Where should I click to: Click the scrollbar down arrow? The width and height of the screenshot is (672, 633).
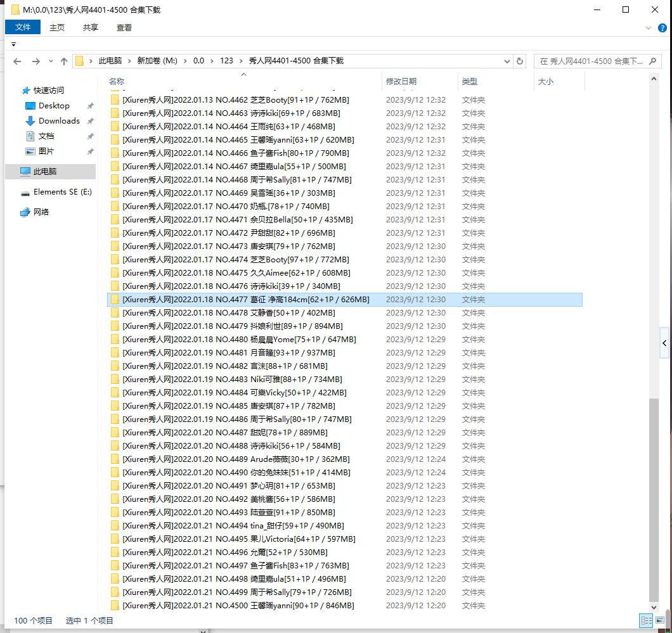click(x=654, y=607)
